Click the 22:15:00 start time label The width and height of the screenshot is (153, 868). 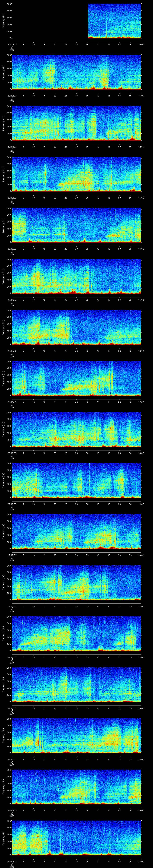[x=12, y=351]
